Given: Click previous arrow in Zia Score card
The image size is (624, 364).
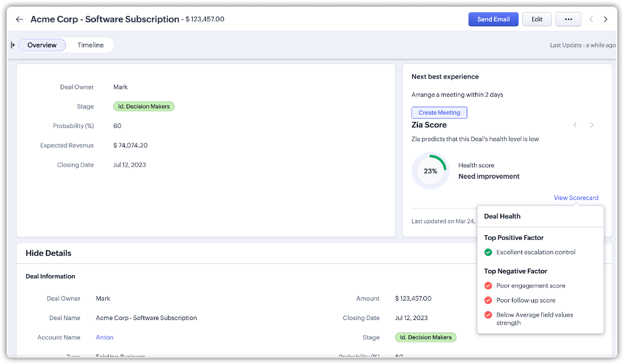Looking at the screenshot, I should [x=576, y=125].
